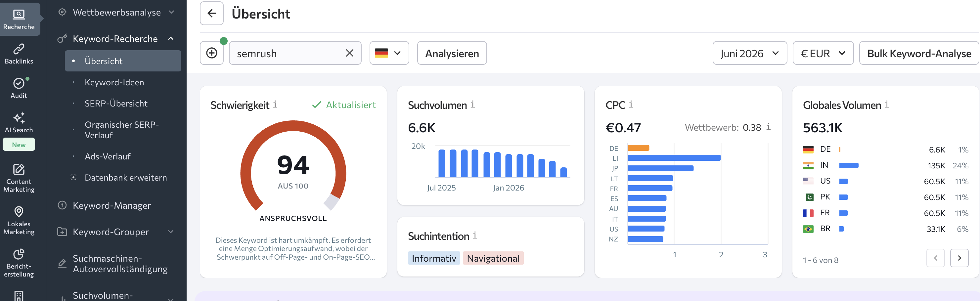
Task: Go to previous page of global volume
Action: click(x=935, y=258)
